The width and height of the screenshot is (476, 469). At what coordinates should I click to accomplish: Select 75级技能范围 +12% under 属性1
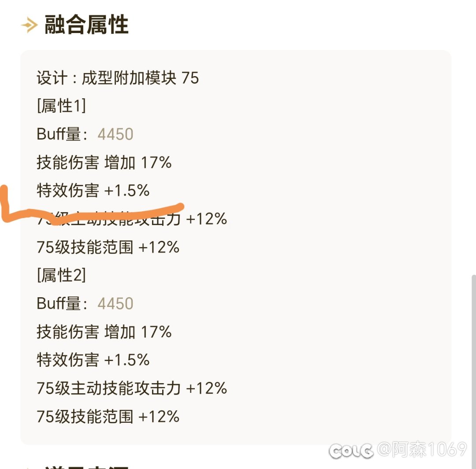(108, 247)
